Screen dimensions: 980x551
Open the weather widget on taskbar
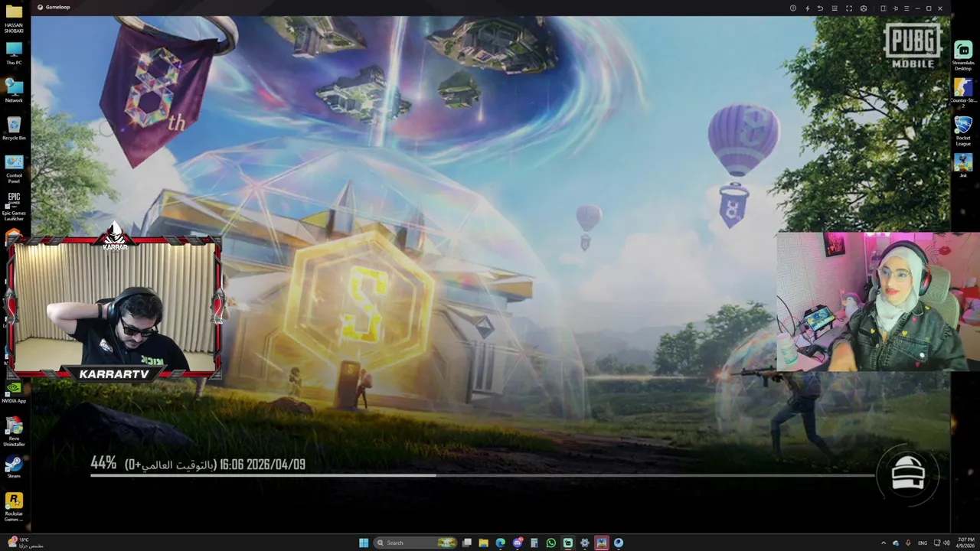pos(24,543)
